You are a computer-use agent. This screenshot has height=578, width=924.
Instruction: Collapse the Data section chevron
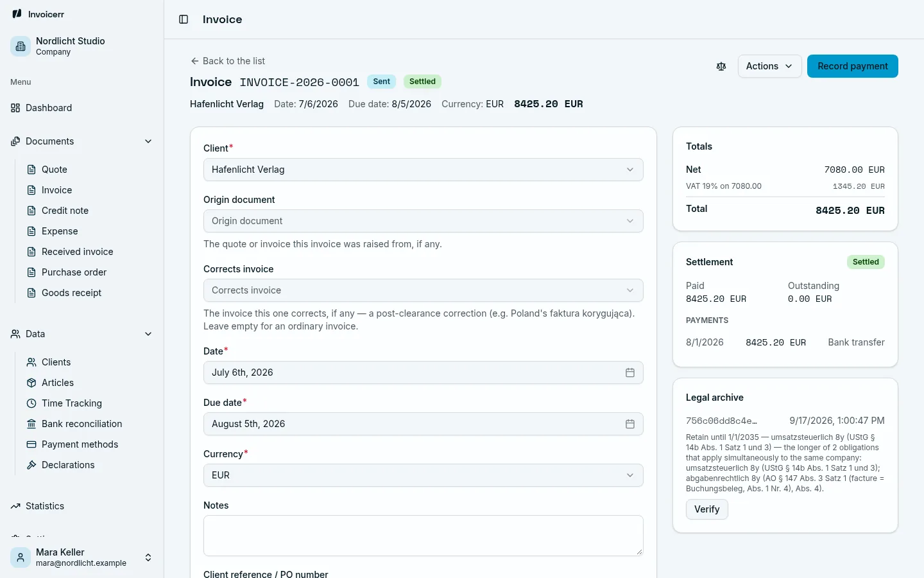(x=148, y=334)
